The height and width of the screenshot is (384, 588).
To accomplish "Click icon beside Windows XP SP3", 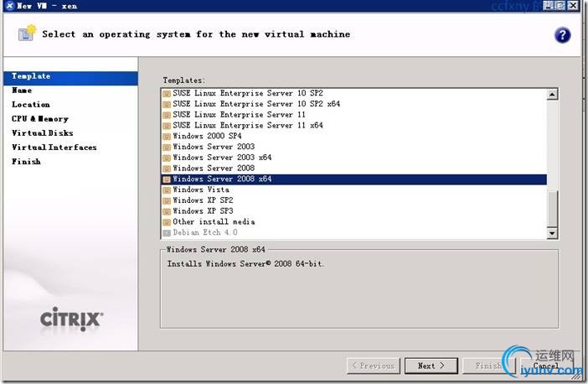I will (167, 211).
